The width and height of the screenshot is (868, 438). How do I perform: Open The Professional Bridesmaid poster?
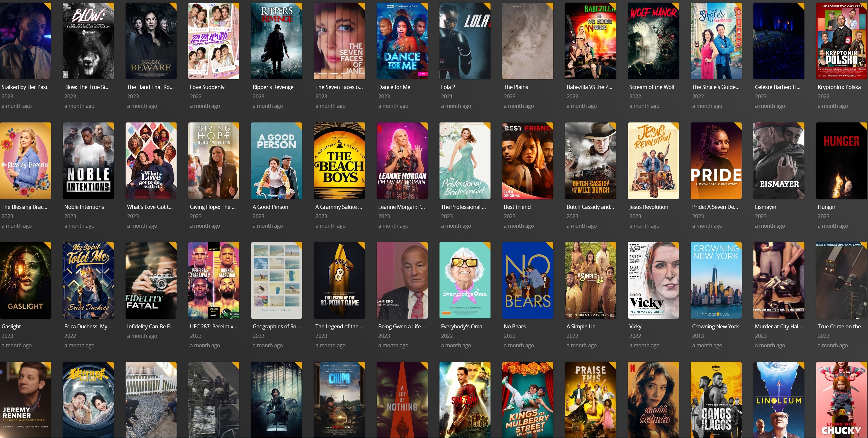point(465,161)
